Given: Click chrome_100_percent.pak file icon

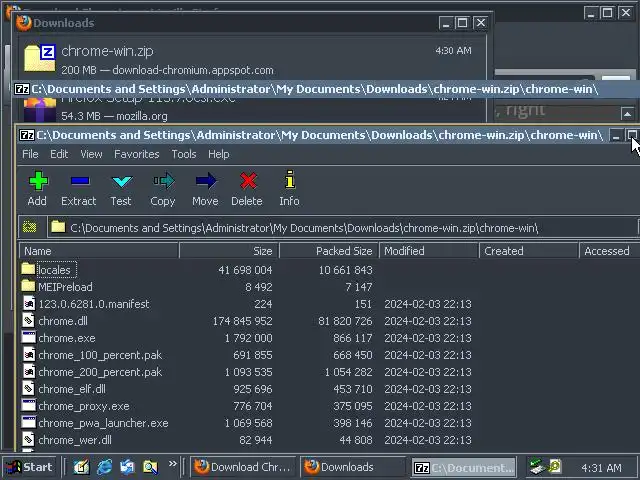Looking at the screenshot, I should 28,355.
